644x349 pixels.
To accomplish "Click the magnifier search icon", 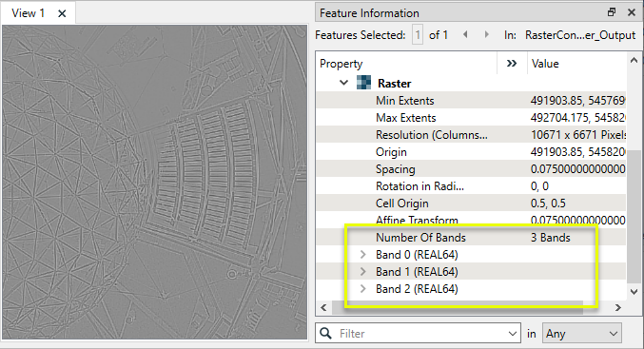I will coord(325,334).
